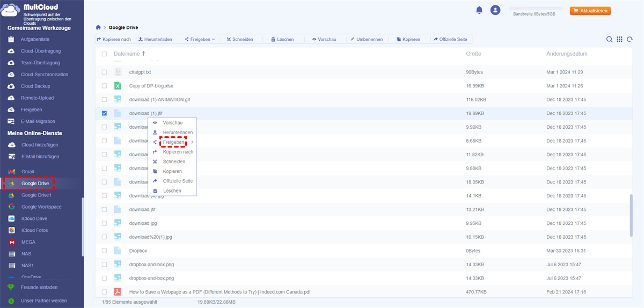Check the box for download (1)-ANIMATION.gif

(x=104, y=99)
